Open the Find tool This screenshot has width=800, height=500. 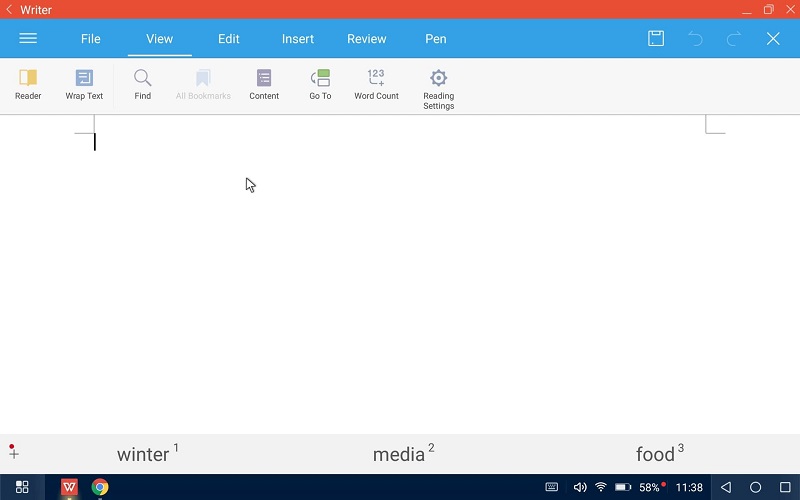pyautogui.click(x=142, y=85)
